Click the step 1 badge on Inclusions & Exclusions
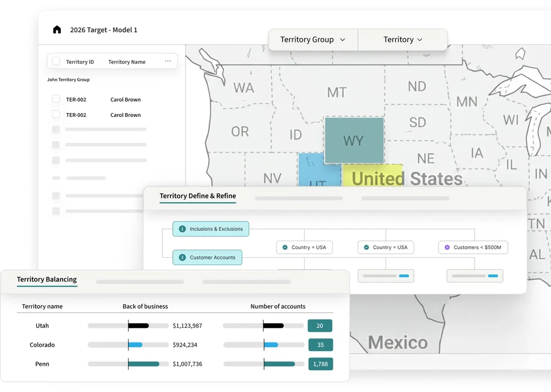Image resolution: width=551 pixels, height=392 pixels. pyautogui.click(x=182, y=229)
